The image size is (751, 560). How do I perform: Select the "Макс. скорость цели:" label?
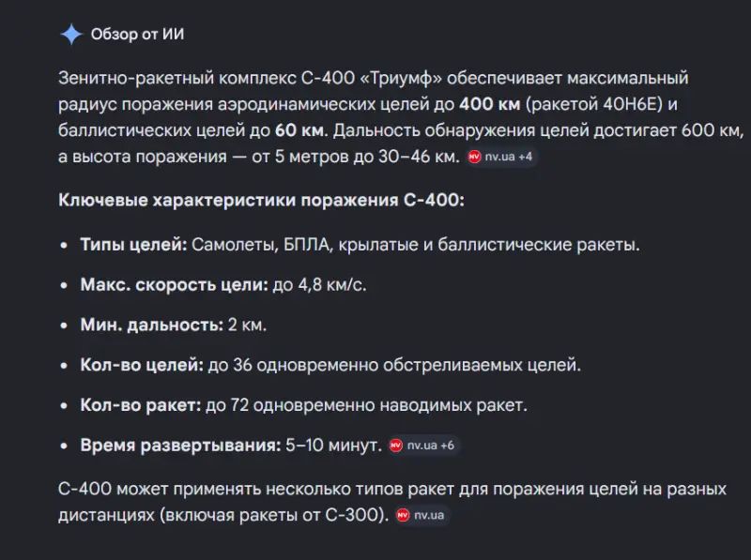click(175, 284)
